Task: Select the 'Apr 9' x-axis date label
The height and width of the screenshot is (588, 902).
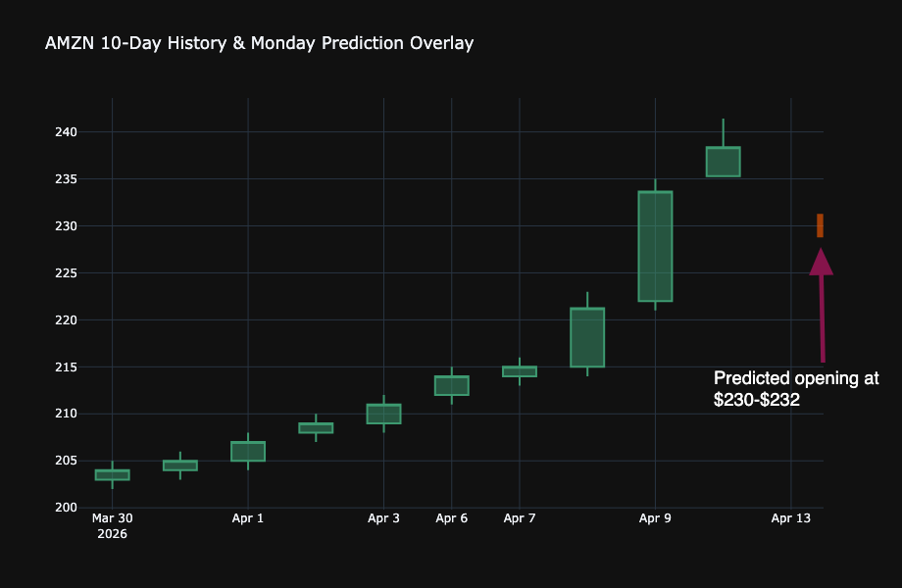Action: pyautogui.click(x=655, y=518)
